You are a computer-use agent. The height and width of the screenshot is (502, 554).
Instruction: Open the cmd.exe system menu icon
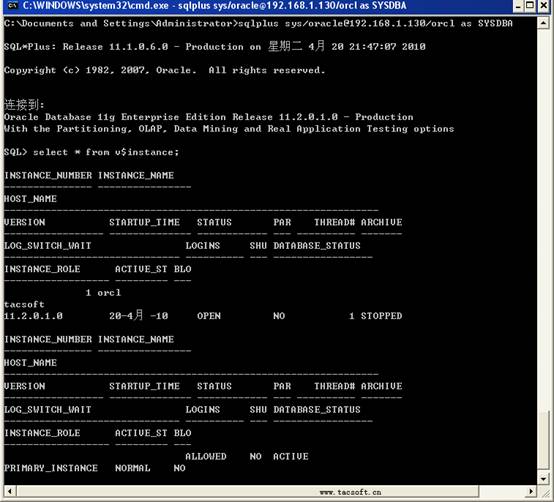[12, 5]
